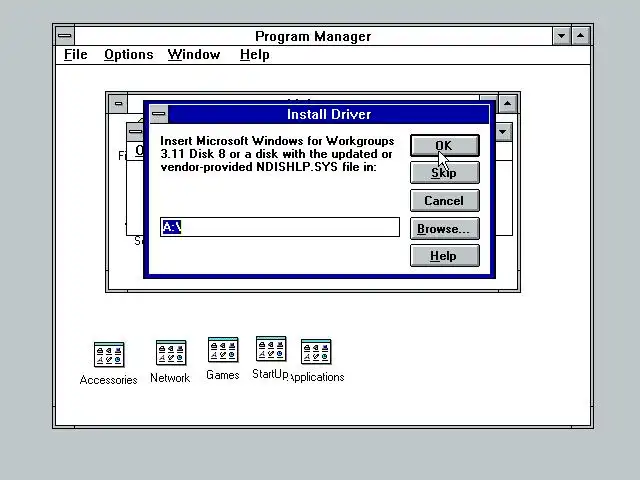Maximize the Program Manager window
The image size is (640, 480).
tap(580, 36)
